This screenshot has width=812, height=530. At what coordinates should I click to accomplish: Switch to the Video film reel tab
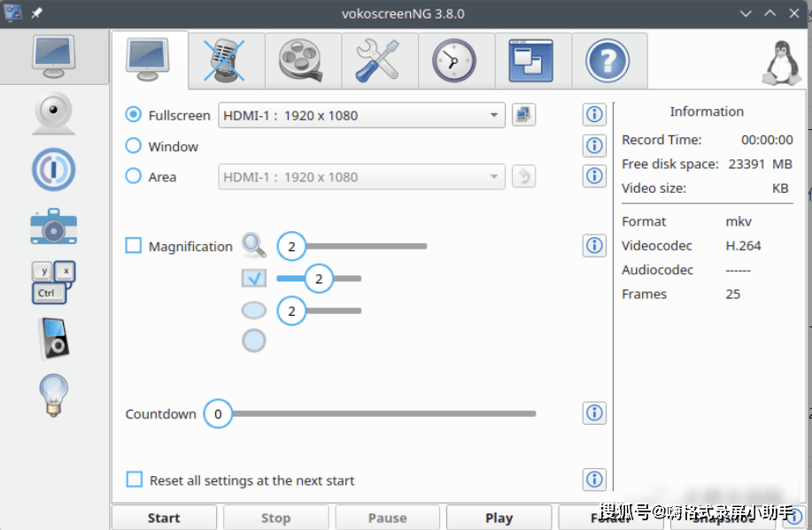(303, 60)
